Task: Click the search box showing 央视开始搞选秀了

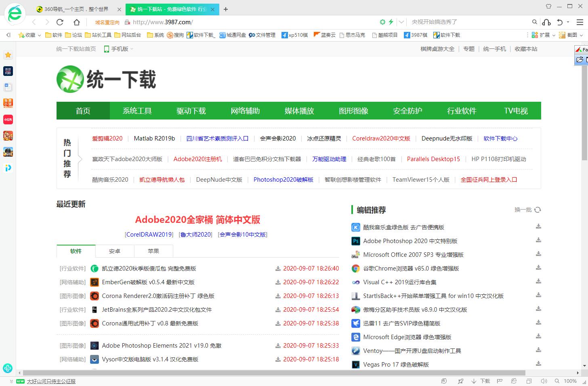Action: coord(468,22)
